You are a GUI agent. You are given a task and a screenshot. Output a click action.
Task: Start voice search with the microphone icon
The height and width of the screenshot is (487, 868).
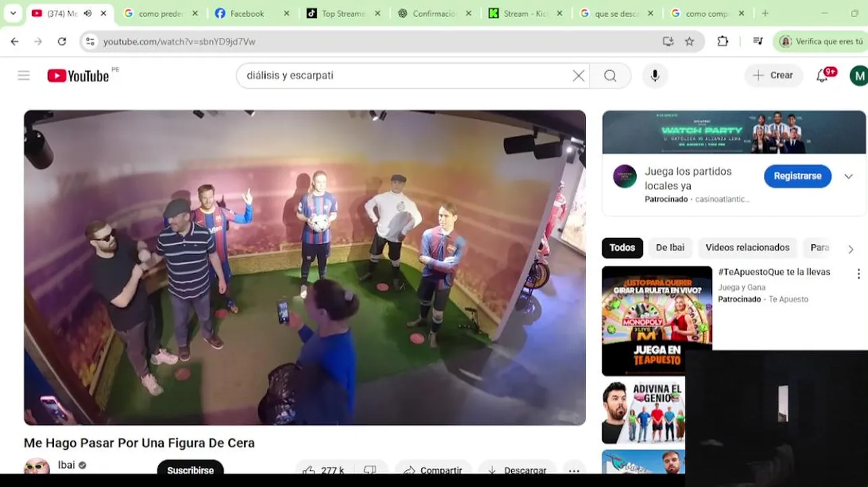[x=654, y=76]
